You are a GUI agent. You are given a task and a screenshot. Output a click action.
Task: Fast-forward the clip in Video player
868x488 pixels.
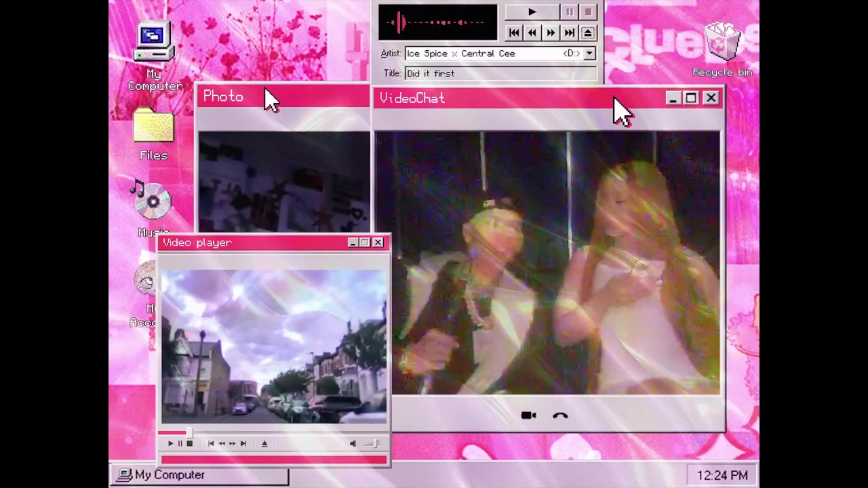pos(232,443)
